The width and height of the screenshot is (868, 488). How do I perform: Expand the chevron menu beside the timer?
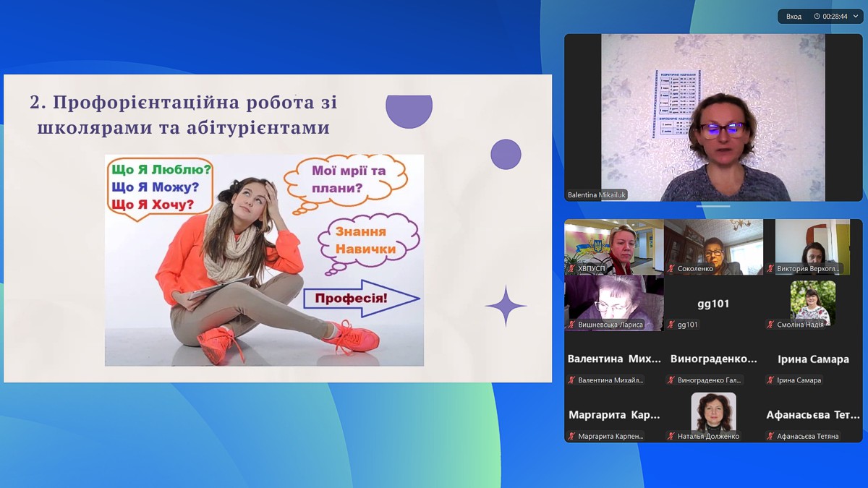tap(856, 16)
